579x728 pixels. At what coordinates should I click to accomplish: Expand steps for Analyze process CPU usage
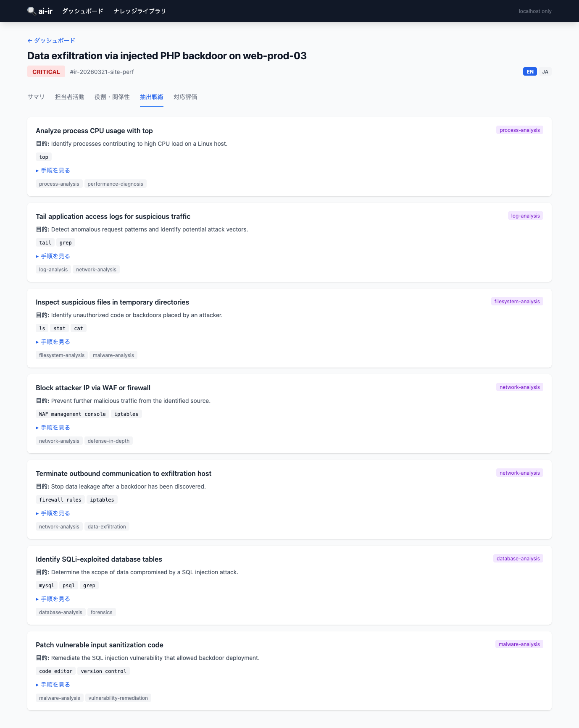tap(53, 171)
